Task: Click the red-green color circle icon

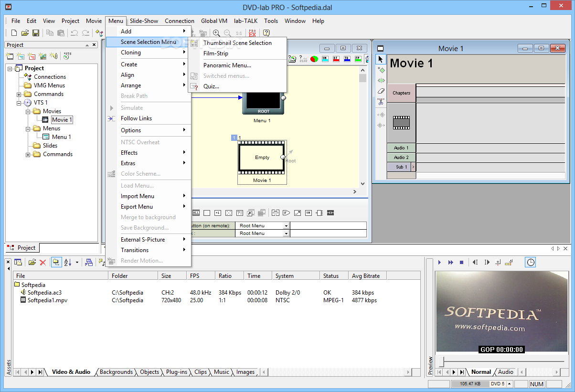Action: click(314, 59)
